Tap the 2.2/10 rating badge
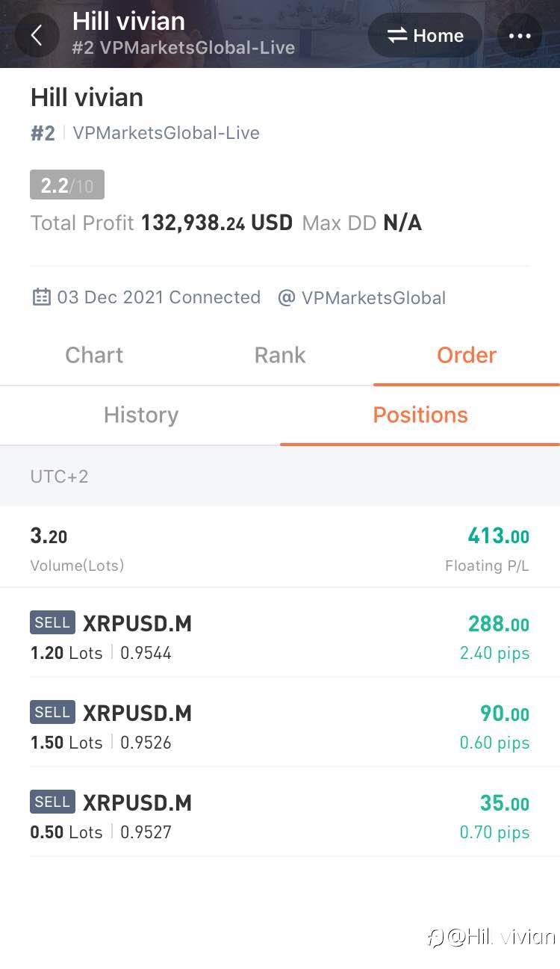 click(x=67, y=185)
